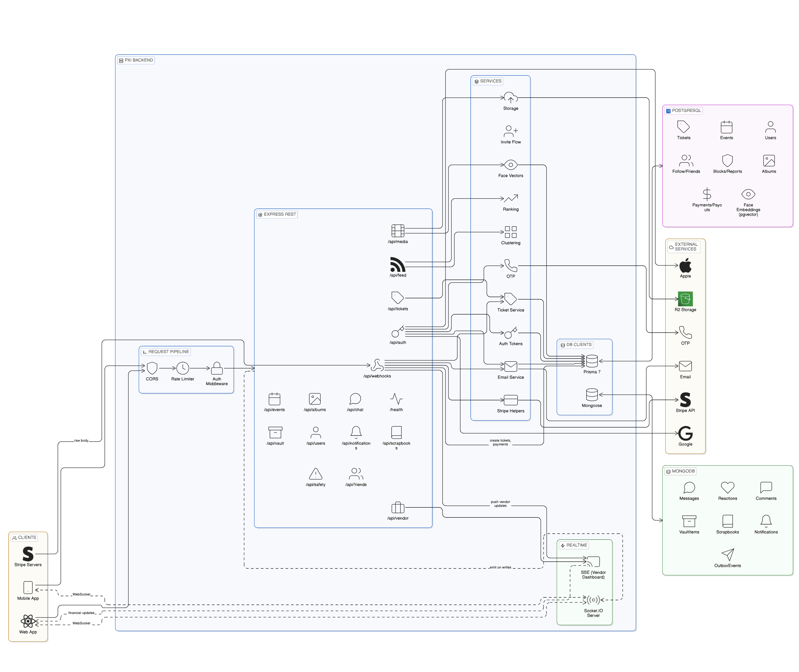Screen dimensions: 799x672
Task: Select the /api/feed RSS icon
Action: point(398,264)
